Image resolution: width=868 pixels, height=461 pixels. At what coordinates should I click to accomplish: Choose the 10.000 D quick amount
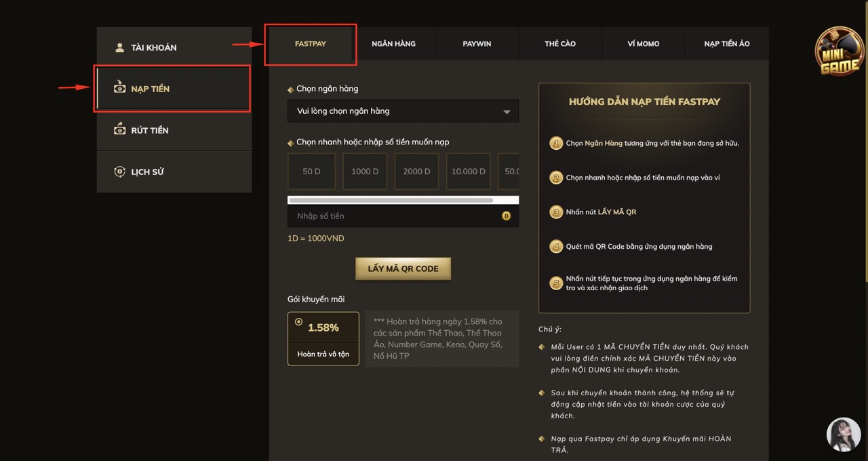point(469,172)
